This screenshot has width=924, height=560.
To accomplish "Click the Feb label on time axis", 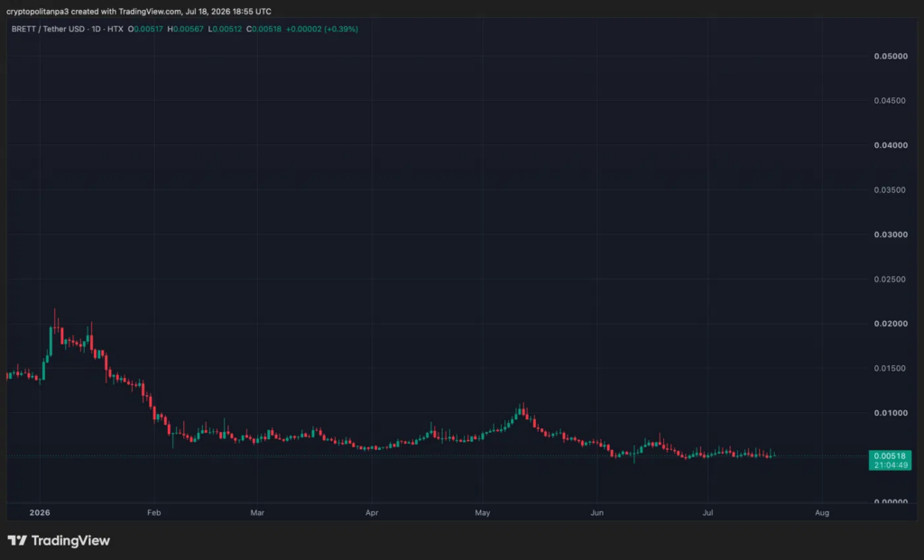I will (153, 513).
